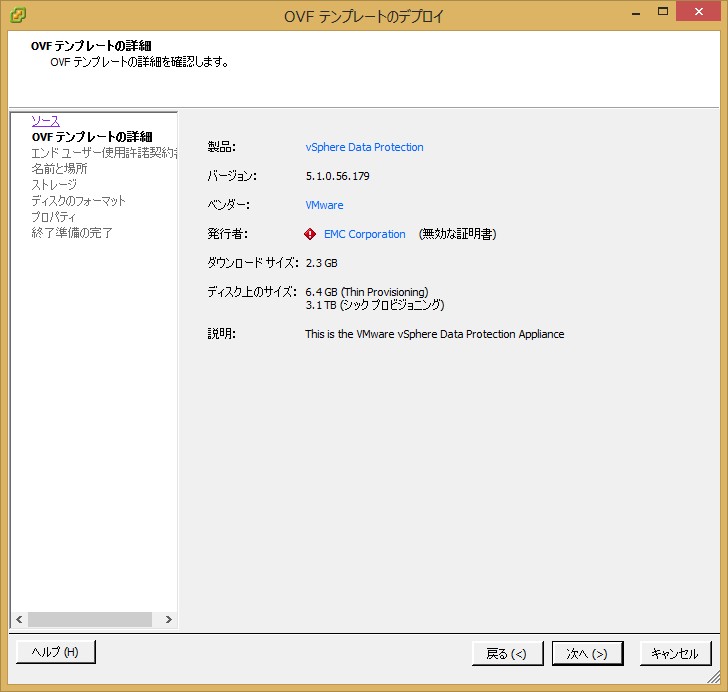Image resolution: width=728 pixels, height=692 pixels.
Task: Go back to the ソース step link
Action: pyautogui.click(x=46, y=121)
